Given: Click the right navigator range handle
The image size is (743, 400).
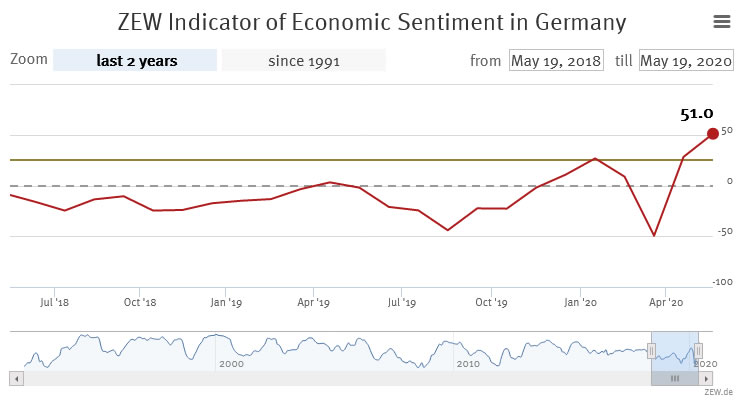Looking at the screenshot, I should [698, 349].
